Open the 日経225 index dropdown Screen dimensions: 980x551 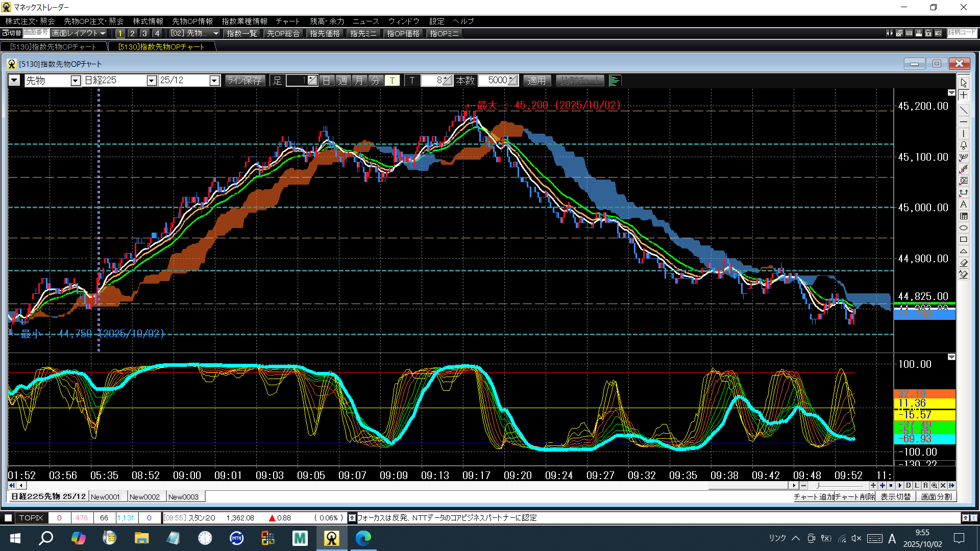(151, 81)
